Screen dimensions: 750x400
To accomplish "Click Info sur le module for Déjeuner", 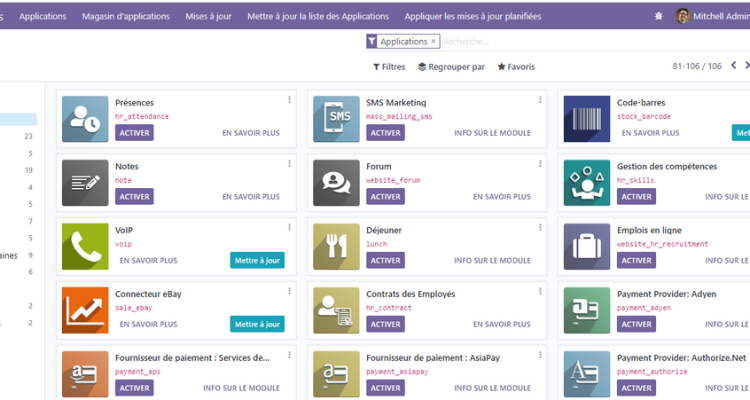I will pos(493,260).
